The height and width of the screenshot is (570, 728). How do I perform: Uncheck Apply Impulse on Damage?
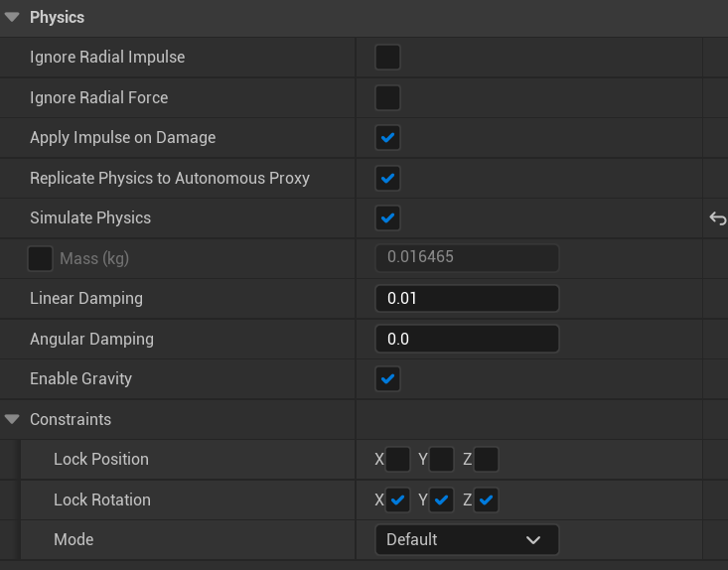[x=387, y=138]
